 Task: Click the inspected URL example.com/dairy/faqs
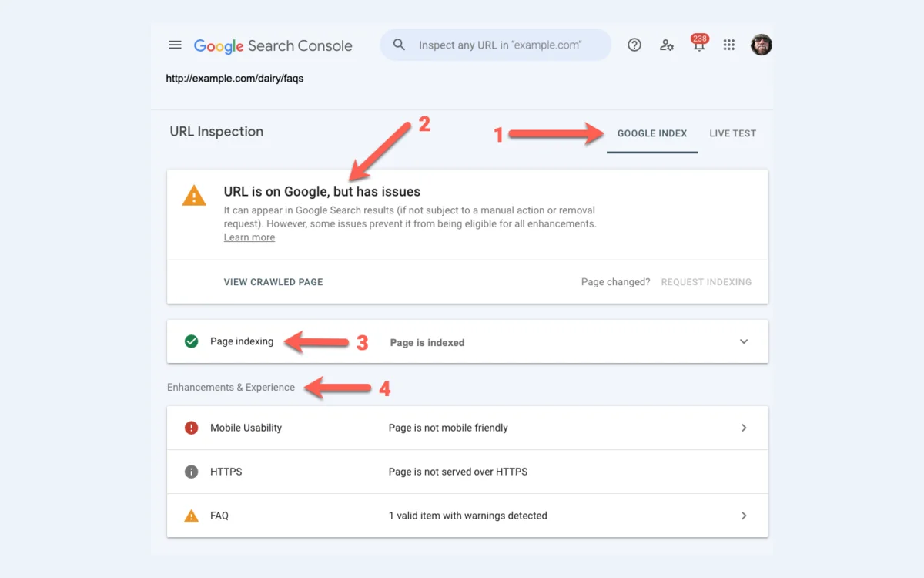235,78
